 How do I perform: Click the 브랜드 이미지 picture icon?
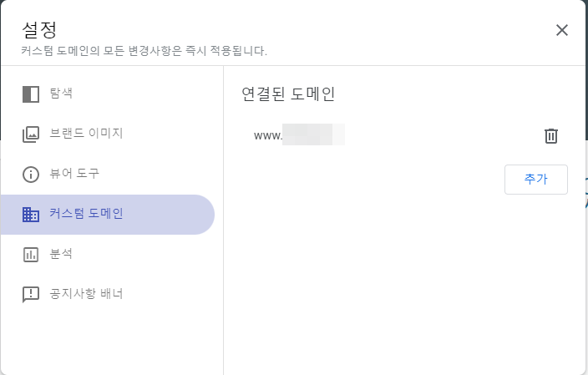(x=31, y=134)
